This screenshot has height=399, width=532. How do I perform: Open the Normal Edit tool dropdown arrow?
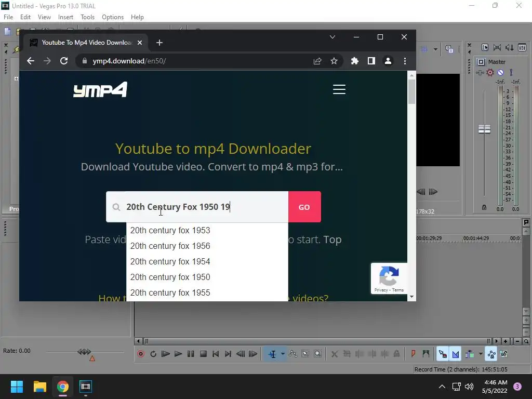tap(283, 354)
